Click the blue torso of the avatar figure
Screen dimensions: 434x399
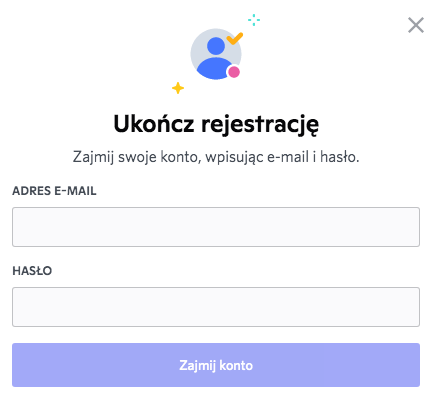coord(215,68)
